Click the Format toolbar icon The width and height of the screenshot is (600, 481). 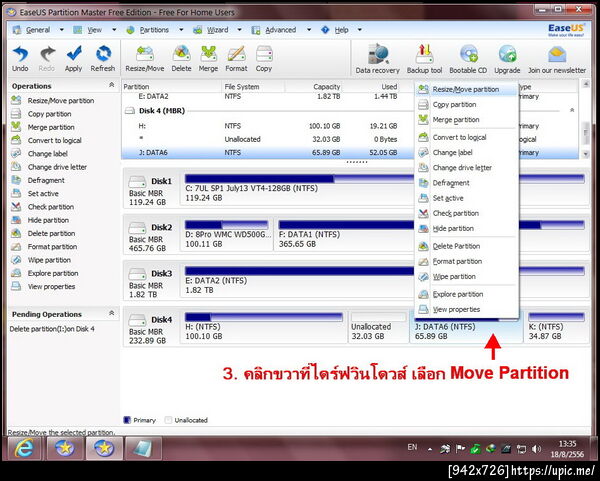tap(236, 59)
